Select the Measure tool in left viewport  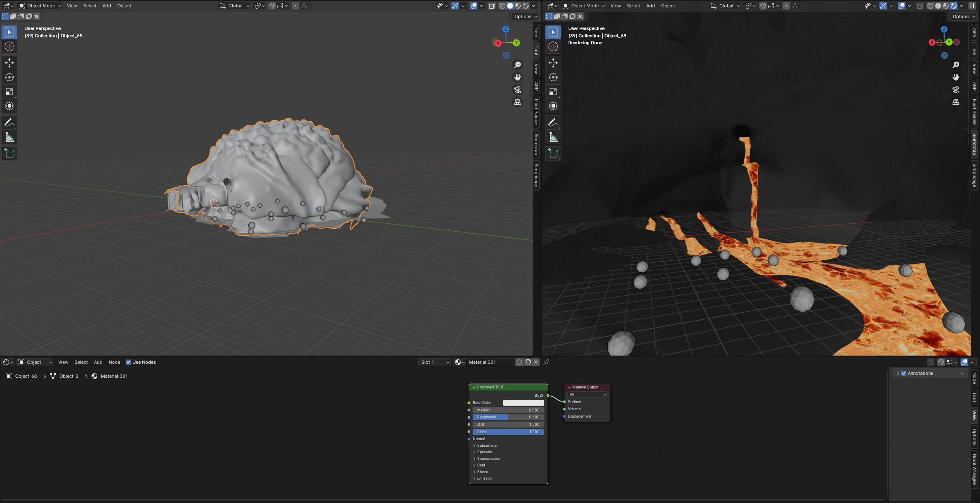[9, 137]
